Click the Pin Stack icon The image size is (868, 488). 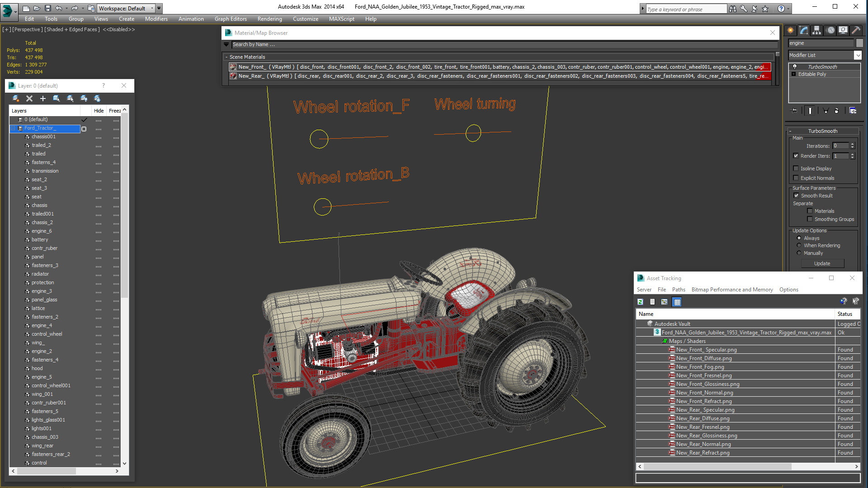pyautogui.click(x=794, y=111)
